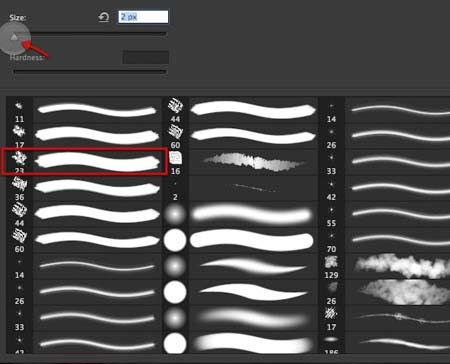The image size is (450, 364).
Task: Select the size 17 crosshatch brush in rightmost column
Action: coord(385,318)
